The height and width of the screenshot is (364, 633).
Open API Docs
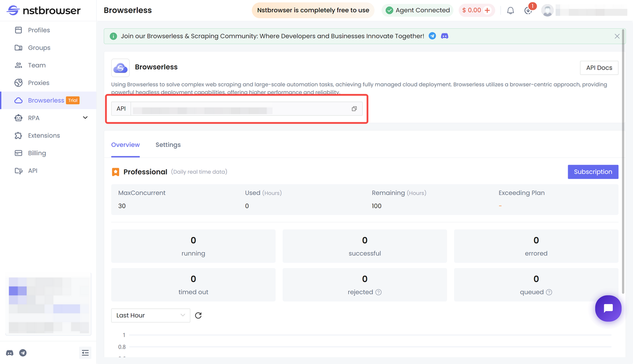pyautogui.click(x=599, y=68)
